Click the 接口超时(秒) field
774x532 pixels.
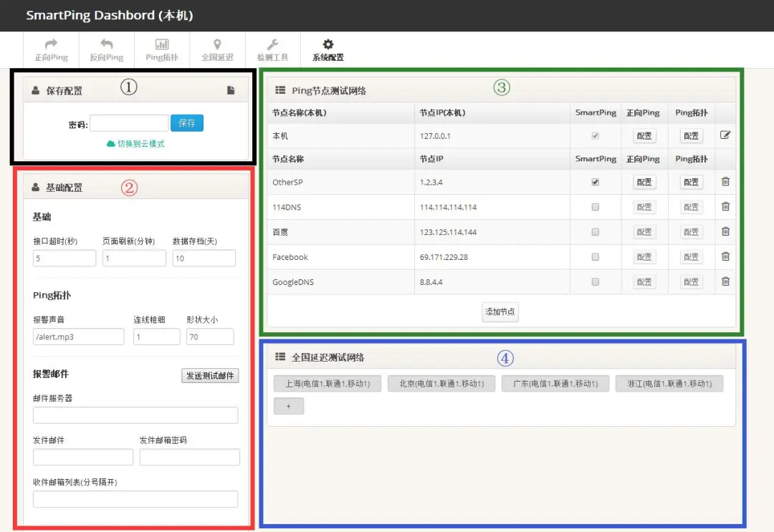(64, 258)
